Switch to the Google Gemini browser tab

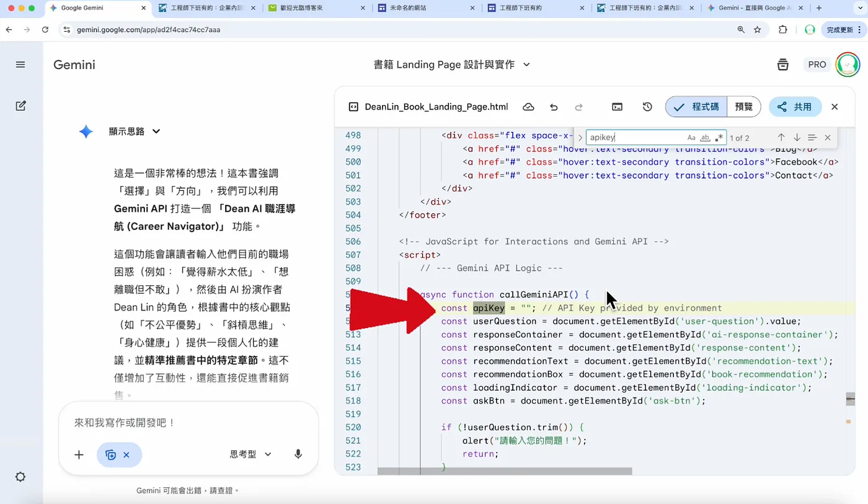pos(98,8)
